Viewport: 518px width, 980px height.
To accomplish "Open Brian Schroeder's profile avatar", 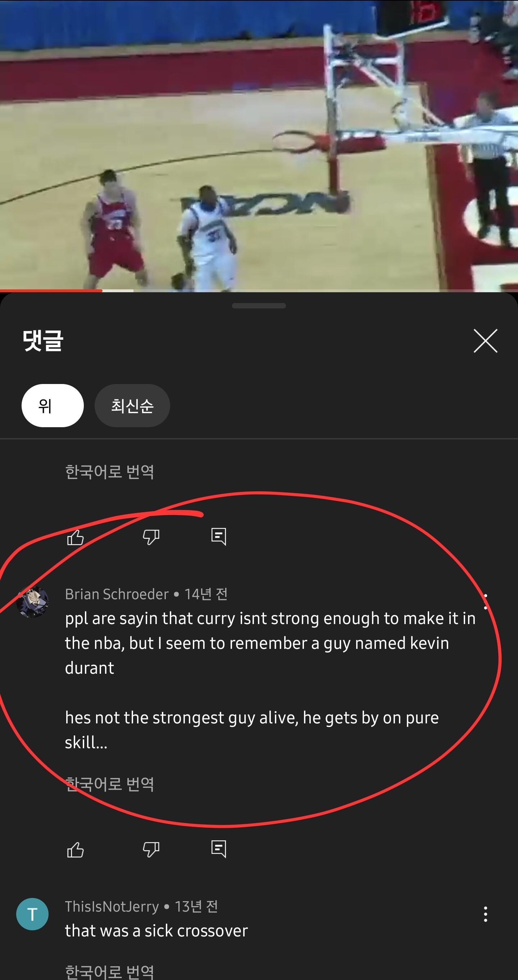I will pos(32,602).
